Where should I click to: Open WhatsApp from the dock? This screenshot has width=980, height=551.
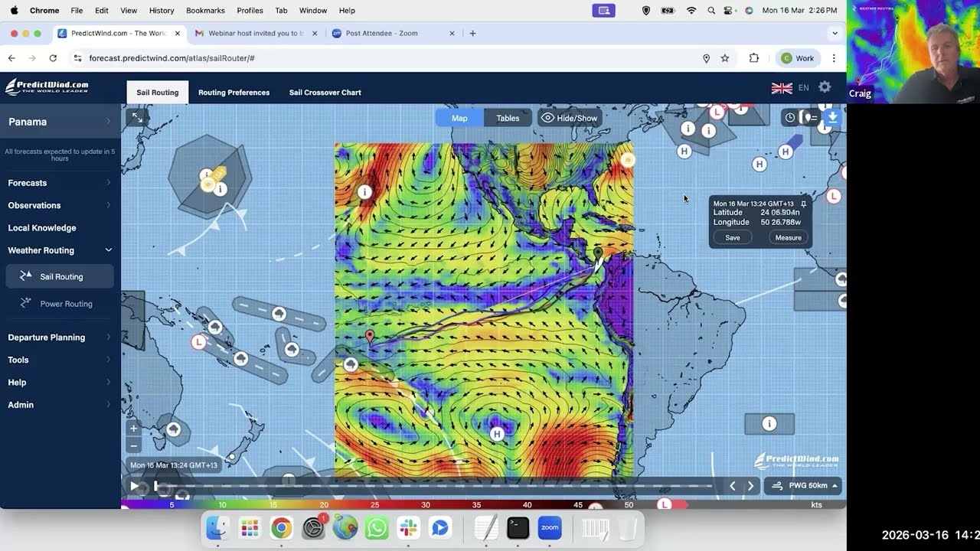(377, 528)
